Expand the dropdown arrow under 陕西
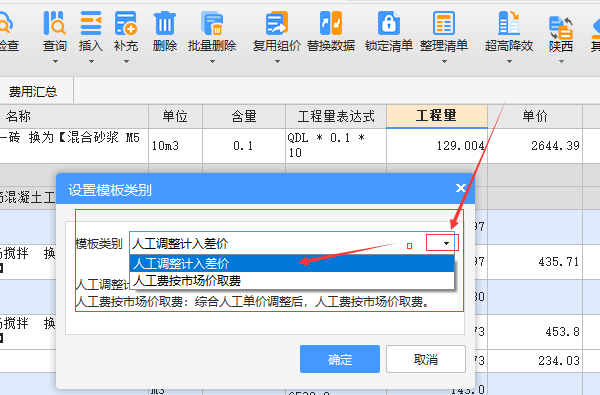 [x=561, y=62]
